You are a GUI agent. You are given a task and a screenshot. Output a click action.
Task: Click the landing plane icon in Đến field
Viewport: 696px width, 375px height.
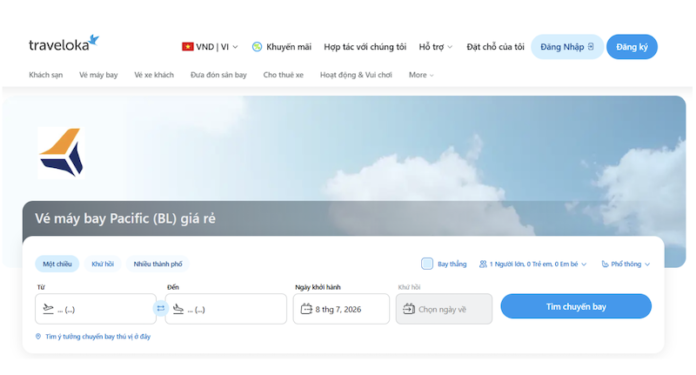click(x=178, y=309)
